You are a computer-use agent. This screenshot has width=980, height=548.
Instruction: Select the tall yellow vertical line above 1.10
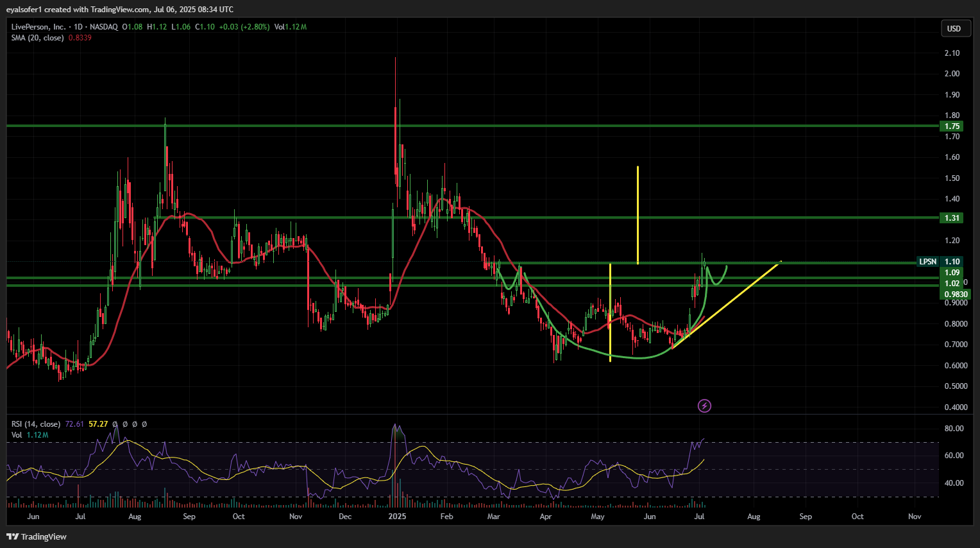(638, 215)
